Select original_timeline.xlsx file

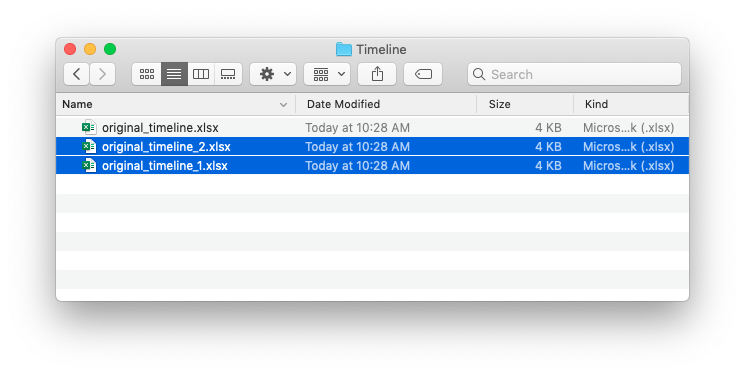coord(372,127)
